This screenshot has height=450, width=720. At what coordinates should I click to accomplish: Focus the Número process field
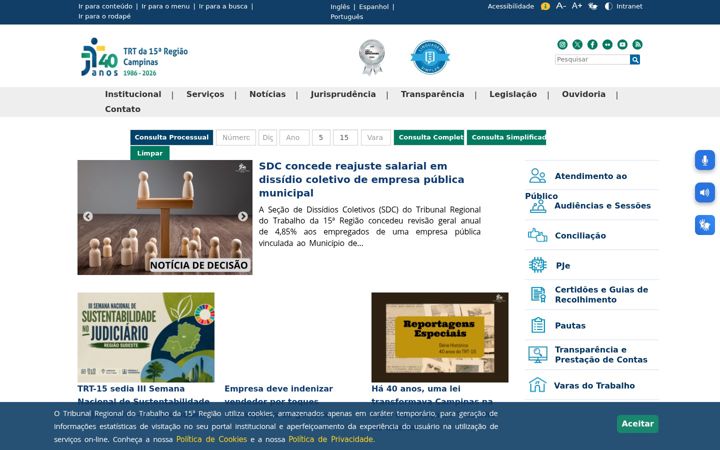pos(236,137)
